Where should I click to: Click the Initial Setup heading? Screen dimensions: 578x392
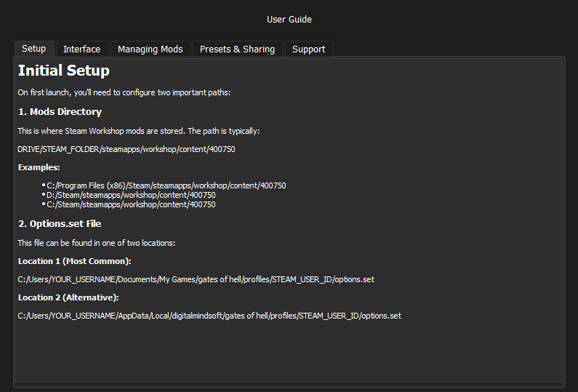click(64, 71)
